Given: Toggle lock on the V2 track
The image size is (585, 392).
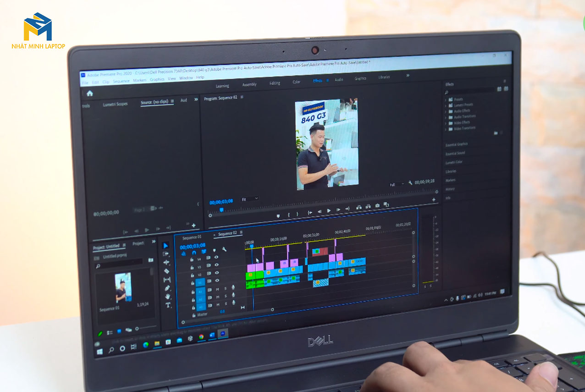Looking at the screenshot, I should click(192, 275).
